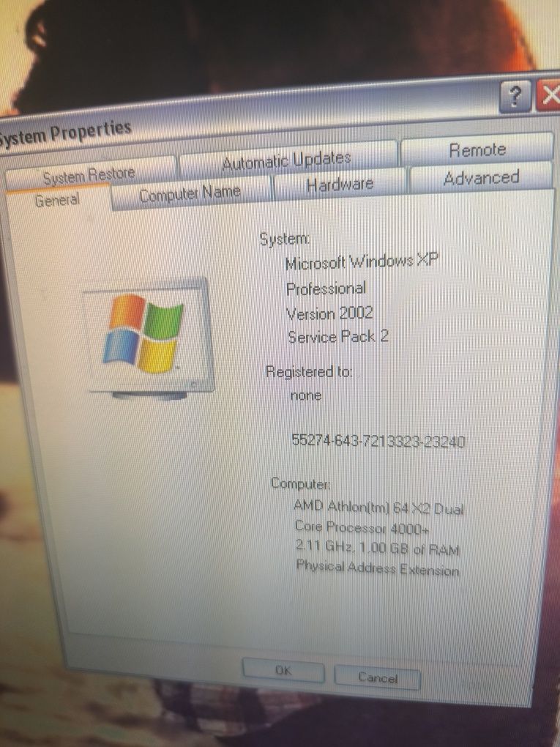Click the Windows XP logo monitor image
This screenshot has height=747, width=560.
[x=149, y=339]
